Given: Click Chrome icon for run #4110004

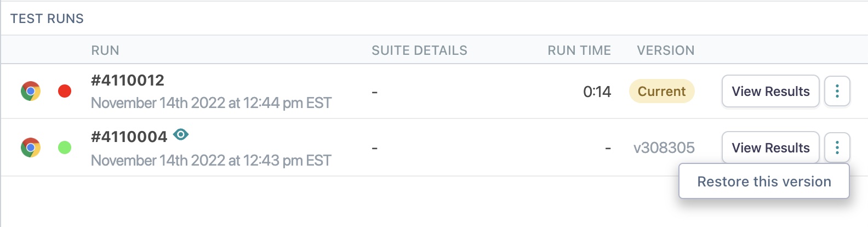Looking at the screenshot, I should click(31, 147).
